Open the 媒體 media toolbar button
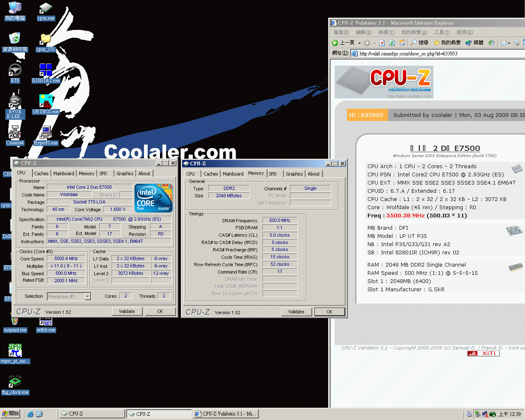 click(x=474, y=43)
